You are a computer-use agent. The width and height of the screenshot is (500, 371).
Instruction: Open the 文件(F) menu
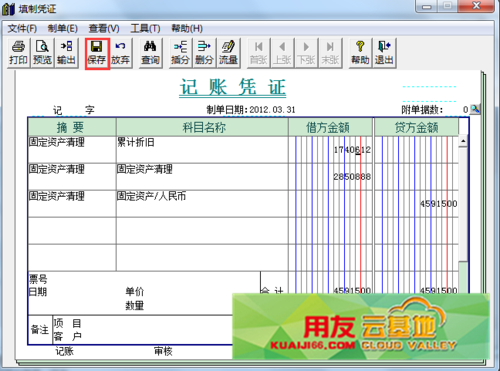(22, 28)
